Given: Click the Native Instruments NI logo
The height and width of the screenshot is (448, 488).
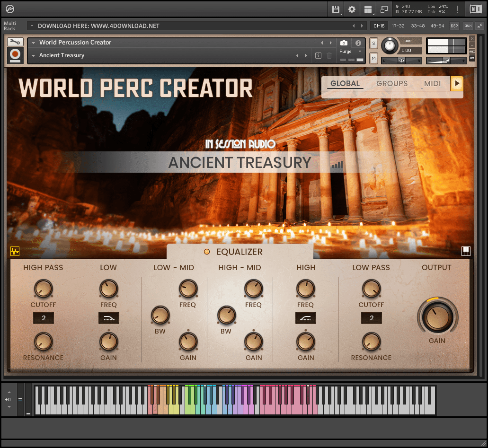Looking at the screenshot, I should [476, 9].
